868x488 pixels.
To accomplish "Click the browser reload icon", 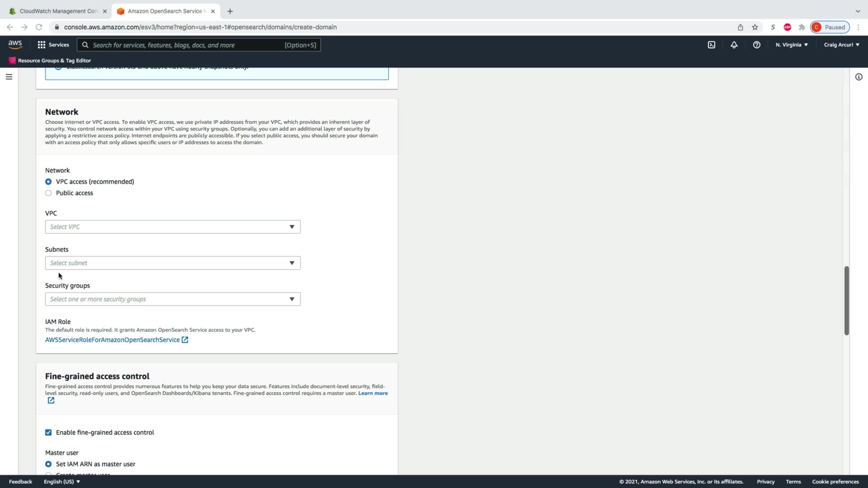I will (x=39, y=27).
